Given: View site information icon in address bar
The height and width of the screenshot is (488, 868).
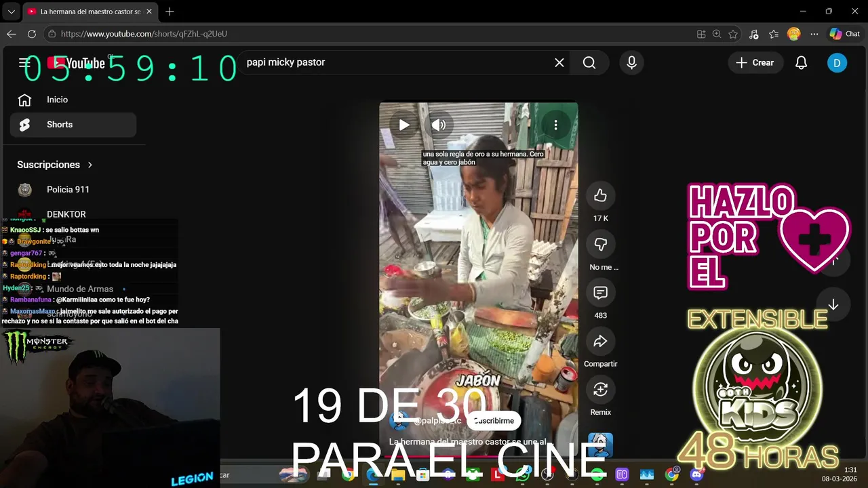Looking at the screenshot, I should 52,34.
